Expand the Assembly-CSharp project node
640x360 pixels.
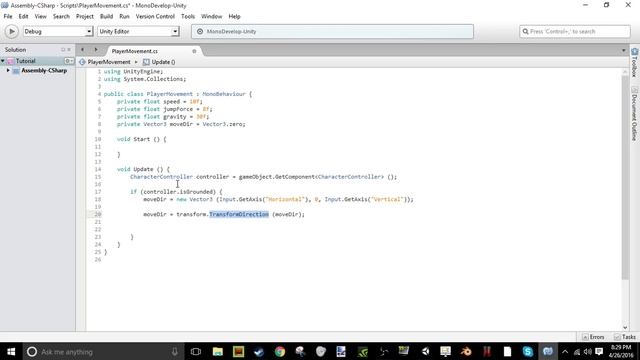[x=8, y=71]
